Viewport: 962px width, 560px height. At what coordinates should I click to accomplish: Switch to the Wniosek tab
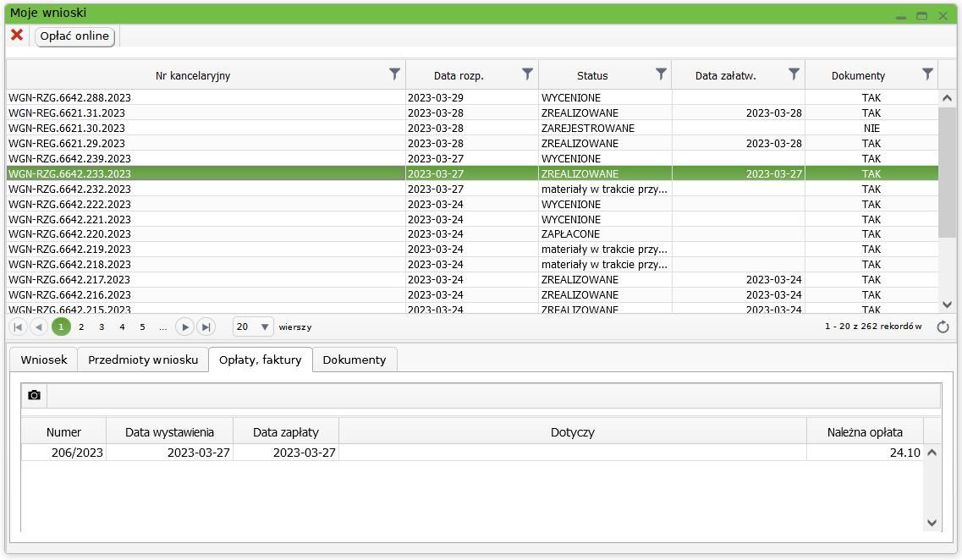[x=44, y=360]
